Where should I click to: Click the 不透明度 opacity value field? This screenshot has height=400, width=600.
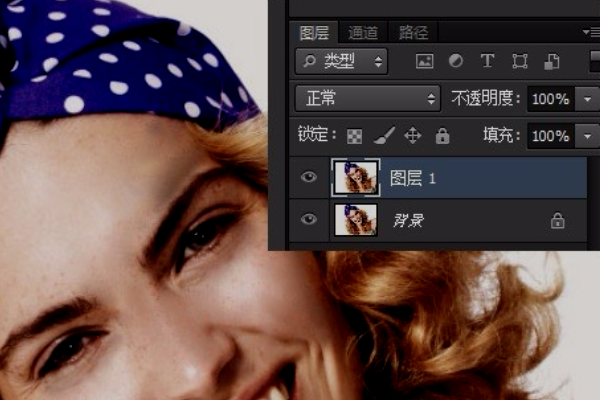(550, 99)
